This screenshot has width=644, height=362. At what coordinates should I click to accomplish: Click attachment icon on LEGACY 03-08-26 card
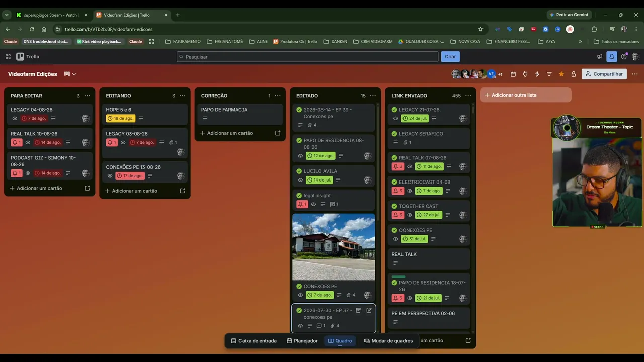pos(171,143)
